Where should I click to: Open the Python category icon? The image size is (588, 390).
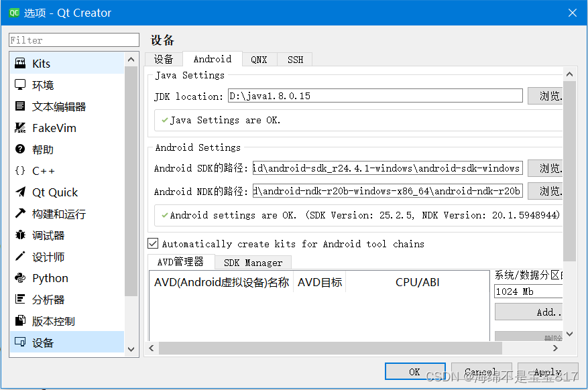(20, 278)
